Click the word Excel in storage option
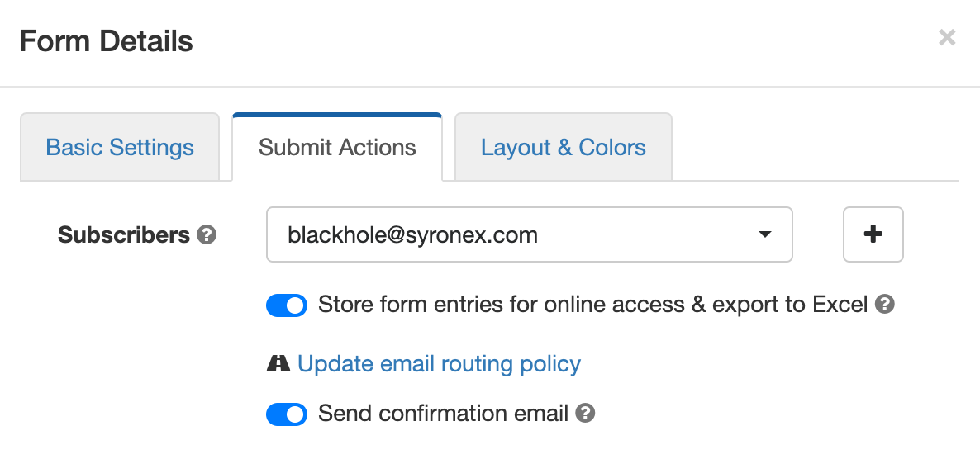 [840, 305]
